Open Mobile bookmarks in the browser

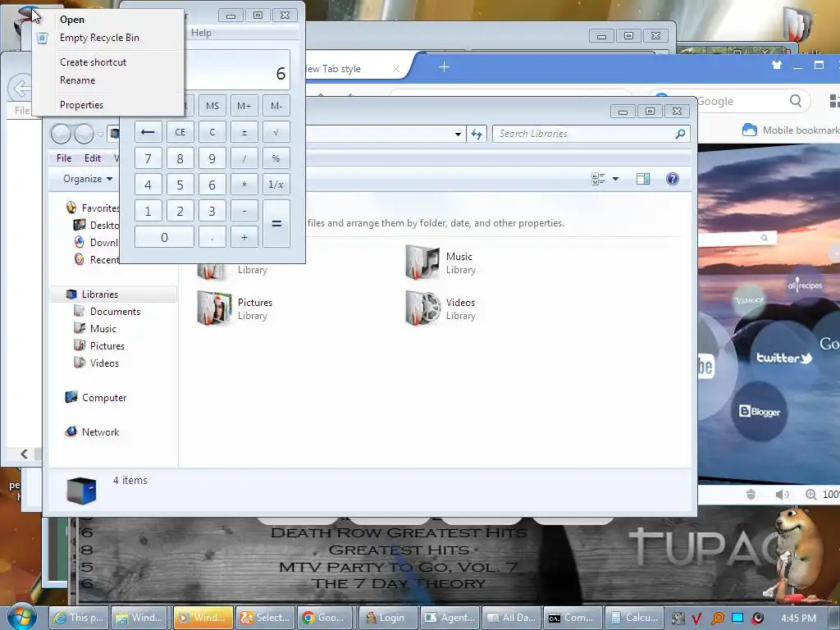pyautogui.click(x=791, y=130)
